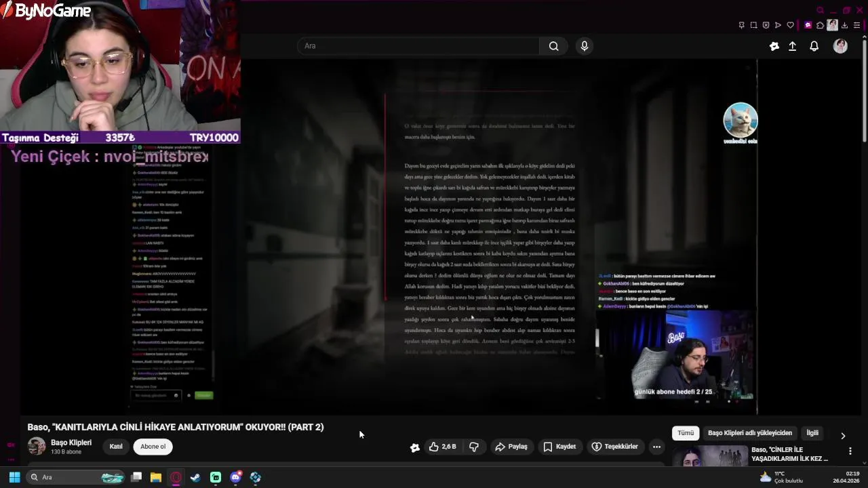Select the İlgili filter chip
The height and width of the screenshot is (488, 868).
tap(812, 433)
